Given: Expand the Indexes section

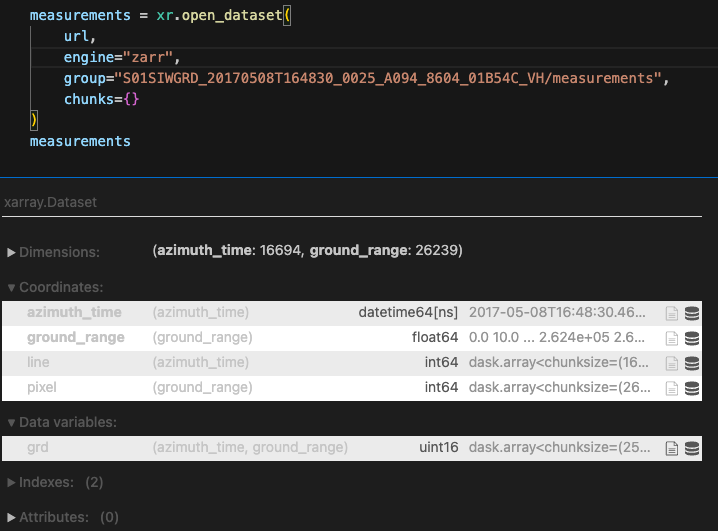Looking at the screenshot, I should coord(55,482).
